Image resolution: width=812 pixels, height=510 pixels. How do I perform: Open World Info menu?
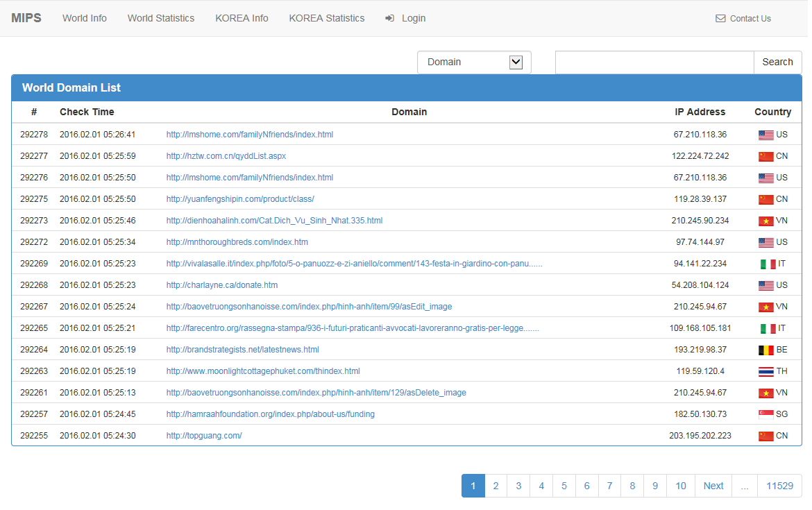[x=85, y=18]
